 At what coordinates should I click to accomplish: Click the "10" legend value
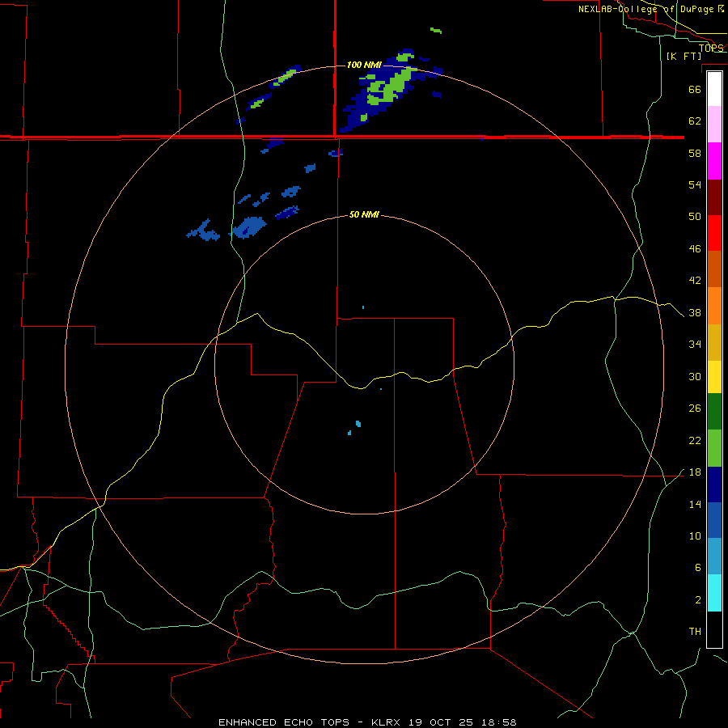[695, 536]
